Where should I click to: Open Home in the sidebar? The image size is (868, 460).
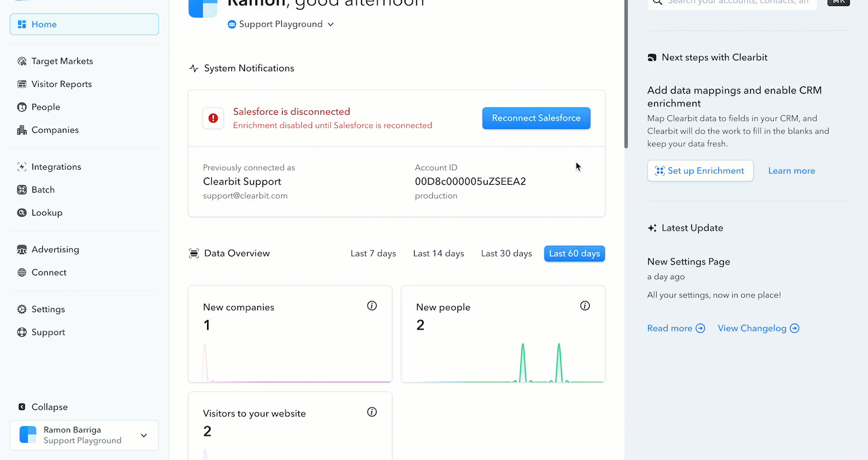[x=84, y=24]
